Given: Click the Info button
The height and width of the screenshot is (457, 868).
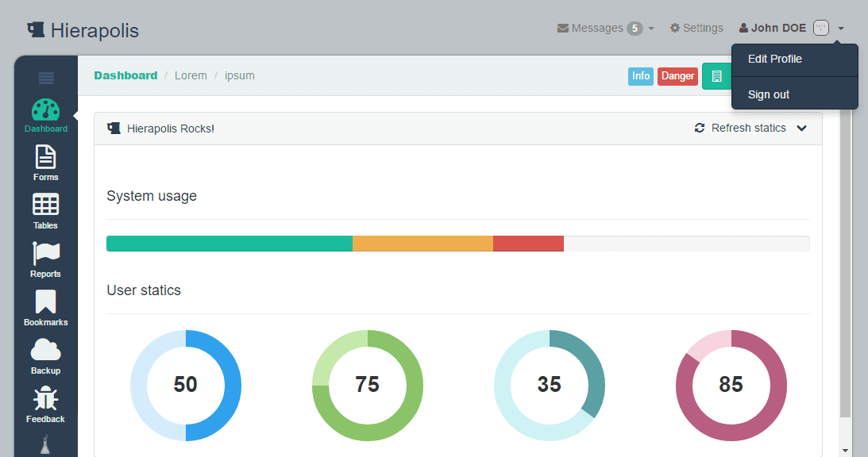Looking at the screenshot, I should [641, 76].
